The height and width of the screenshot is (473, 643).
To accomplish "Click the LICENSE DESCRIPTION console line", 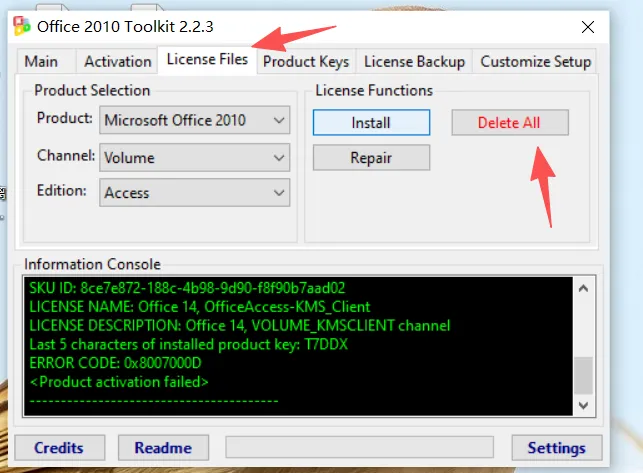I will 239,326.
